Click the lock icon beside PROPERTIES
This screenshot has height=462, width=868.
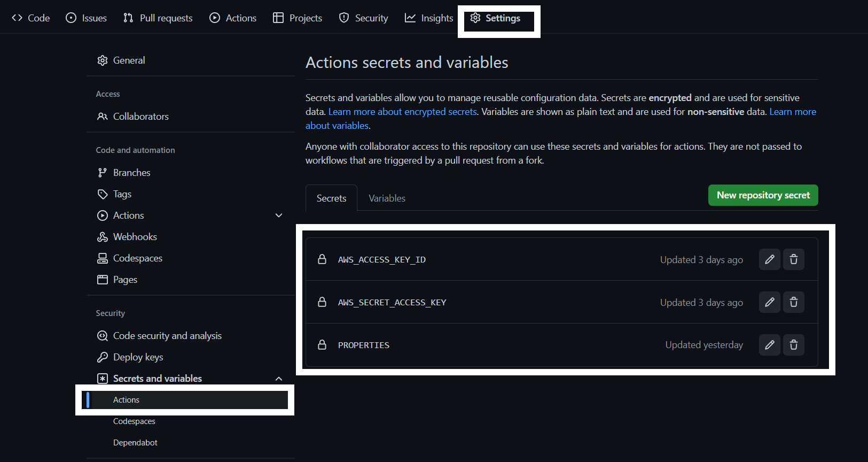pos(322,345)
